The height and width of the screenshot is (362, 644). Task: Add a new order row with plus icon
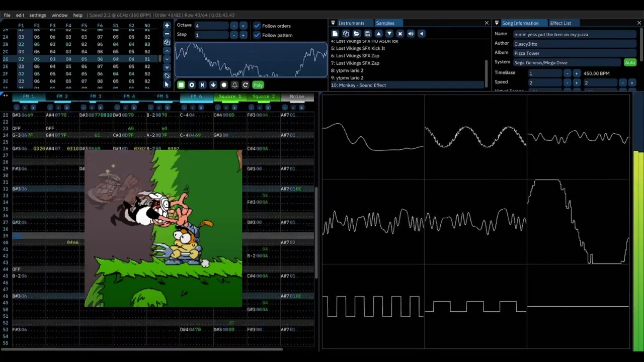(167, 25)
